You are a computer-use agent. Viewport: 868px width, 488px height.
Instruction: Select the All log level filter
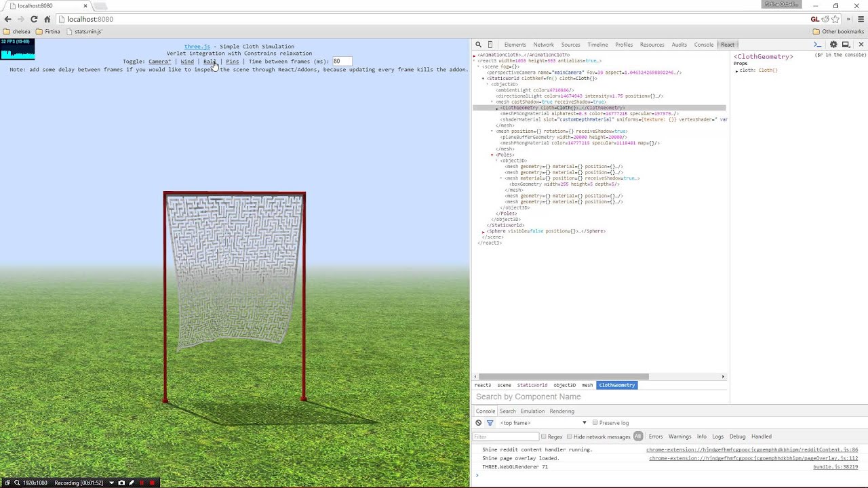(638, 436)
